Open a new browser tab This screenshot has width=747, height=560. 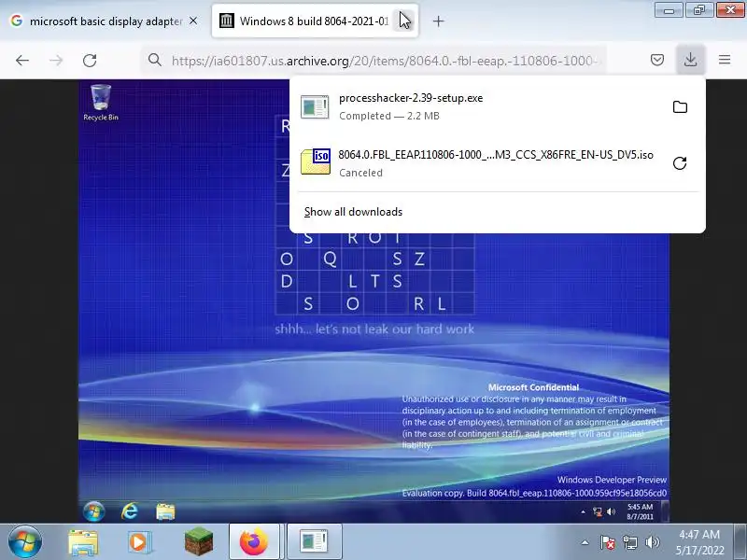coord(438,21)
